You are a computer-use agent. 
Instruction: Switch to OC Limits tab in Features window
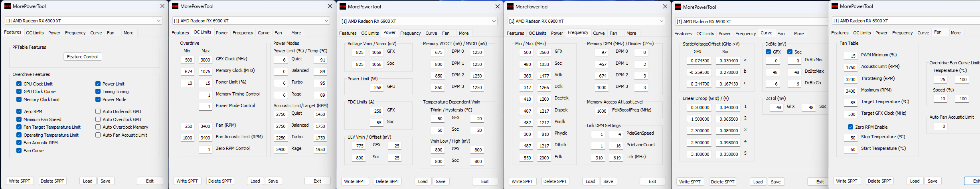tap(35, 33)
